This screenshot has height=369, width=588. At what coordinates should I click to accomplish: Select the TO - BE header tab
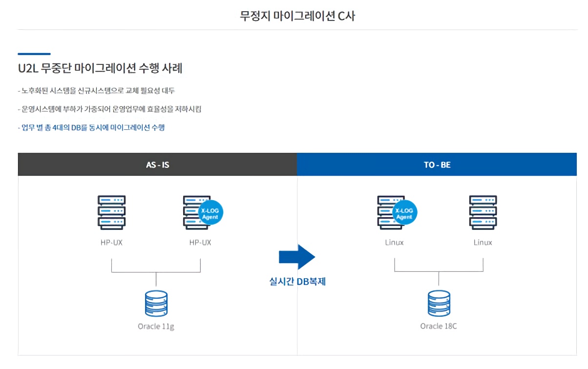pos(437,164)
